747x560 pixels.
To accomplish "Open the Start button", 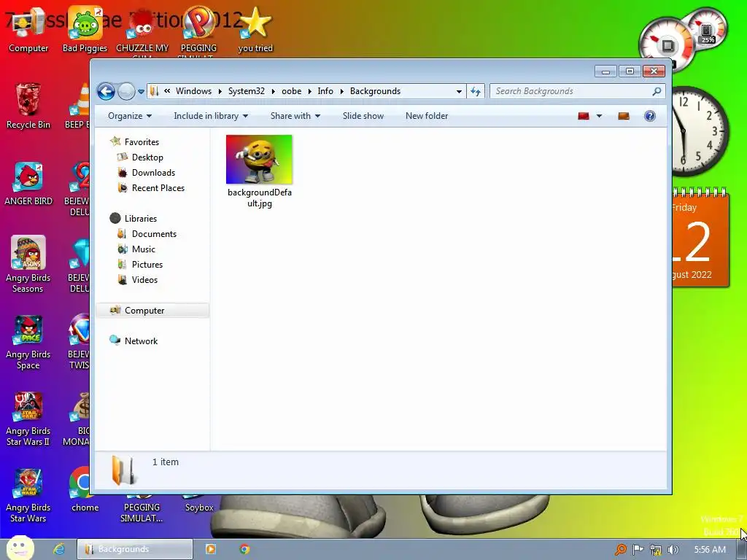I will point(20,548).
